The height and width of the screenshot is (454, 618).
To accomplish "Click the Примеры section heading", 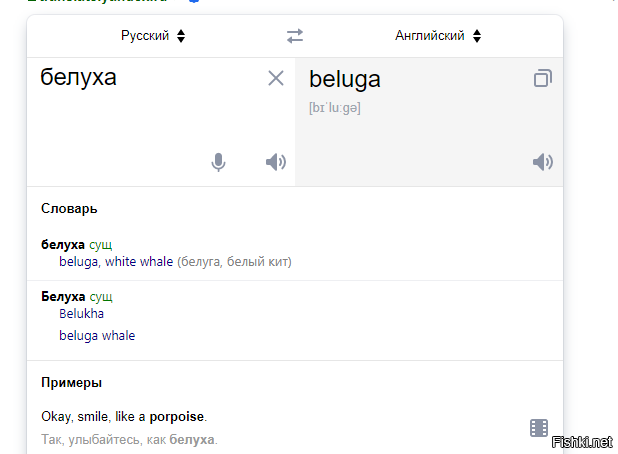I will click(x=71, y=383).
